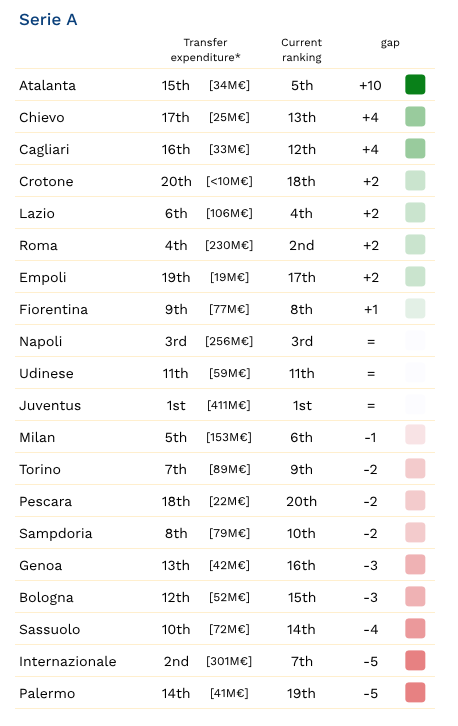This screenshot has height=726, width=458.
Task: Click Atalanta's +10 gap value
Action: 370,85
